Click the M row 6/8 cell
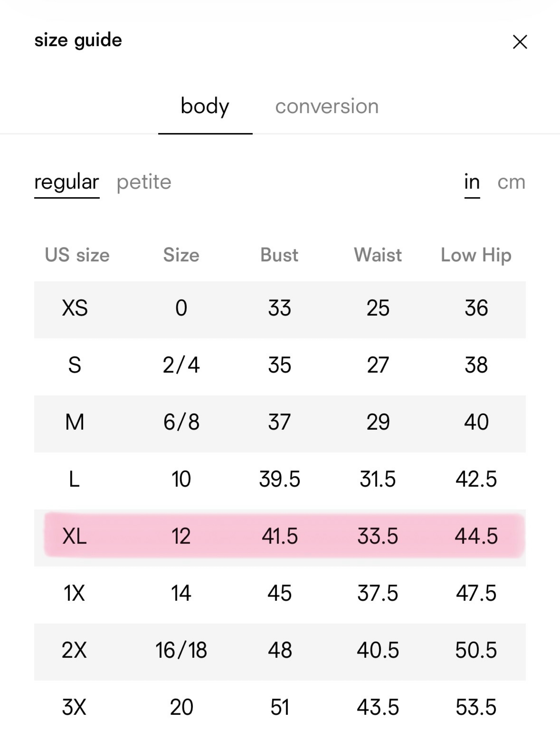Viewport: 560px width, 746px height. [x=181, y=422]
